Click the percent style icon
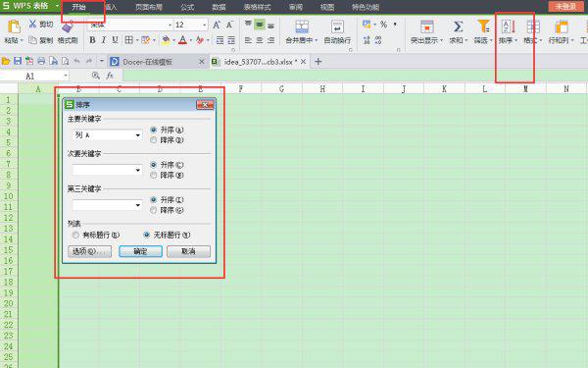The width and height of the screenshot is (588, 368). click(x=383, y=25)
